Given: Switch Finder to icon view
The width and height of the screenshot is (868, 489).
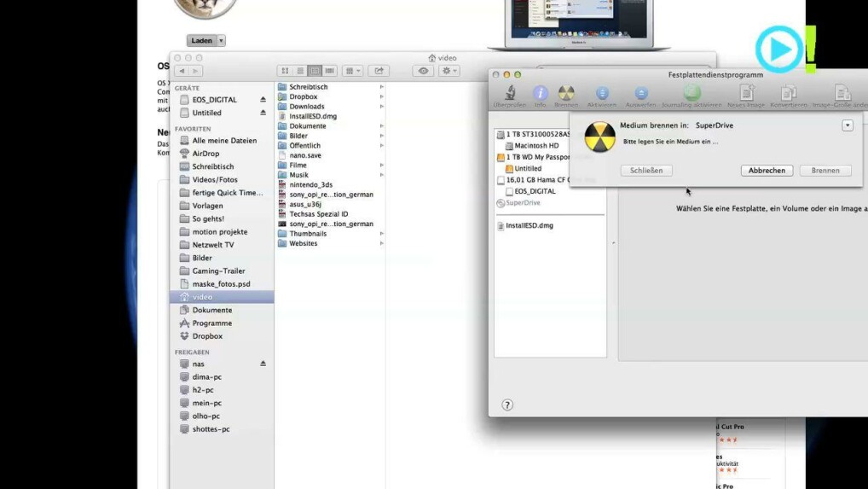Looking at the screenshot, I should (x=285, y=71).
